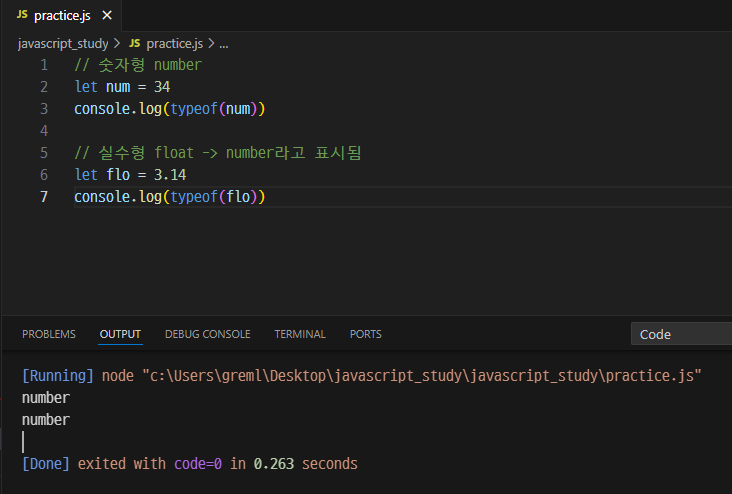The image size is (732, 494).
Task: Click the '[Done] exited with code=0' line
Action: 190,464
